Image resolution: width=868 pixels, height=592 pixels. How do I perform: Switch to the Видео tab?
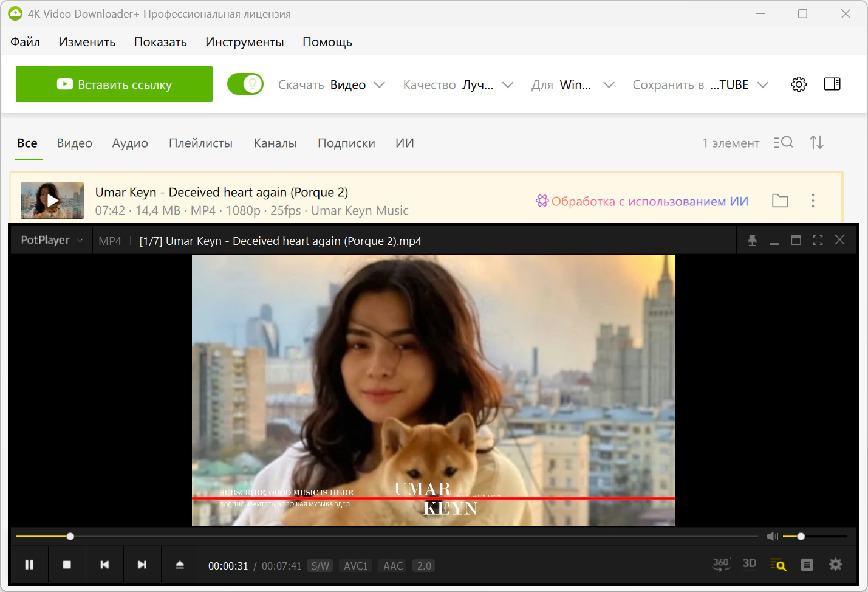(x=75, y=143)
